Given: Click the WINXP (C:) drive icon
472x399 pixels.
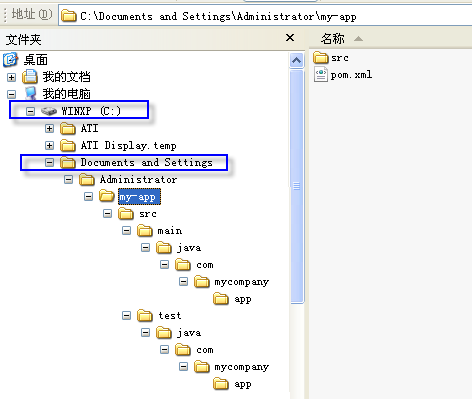Looking at the screenshot, I should pyautogui.click(x=49, y=111).
